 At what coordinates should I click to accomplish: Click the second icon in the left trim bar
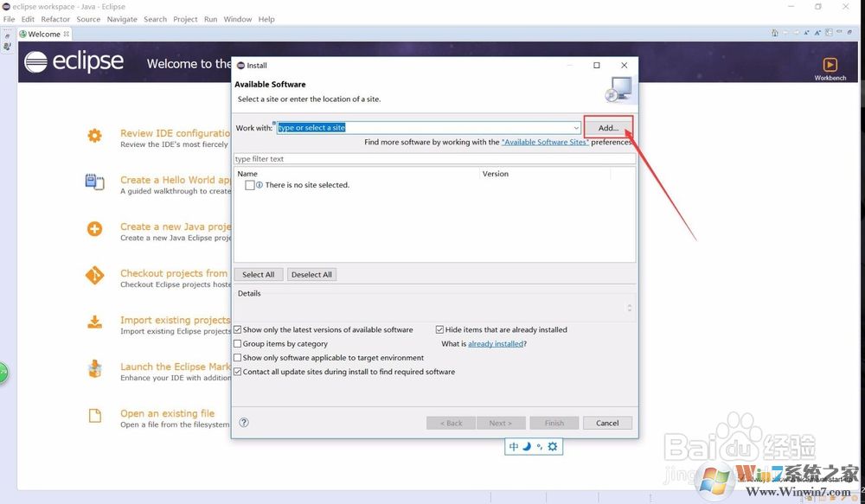tap(7, 47)
